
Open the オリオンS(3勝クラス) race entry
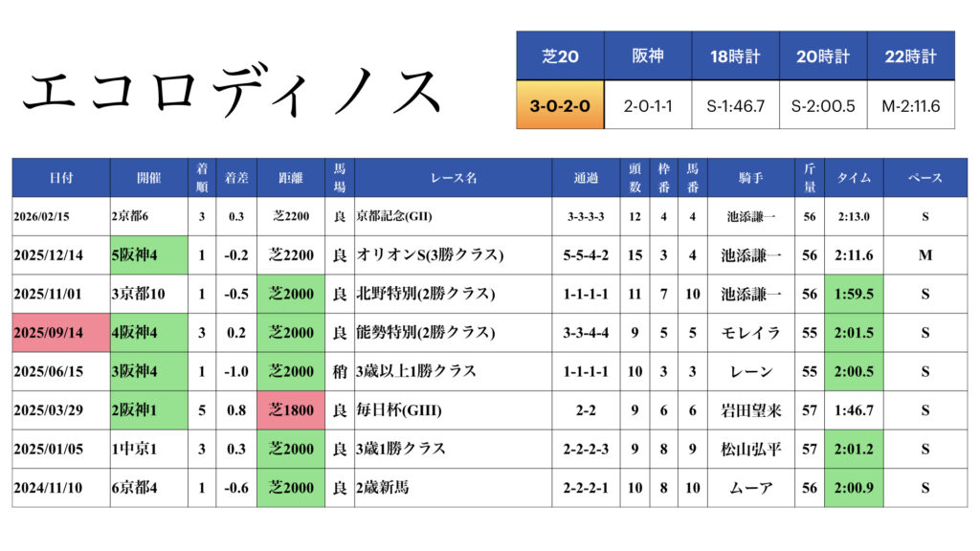429,255
